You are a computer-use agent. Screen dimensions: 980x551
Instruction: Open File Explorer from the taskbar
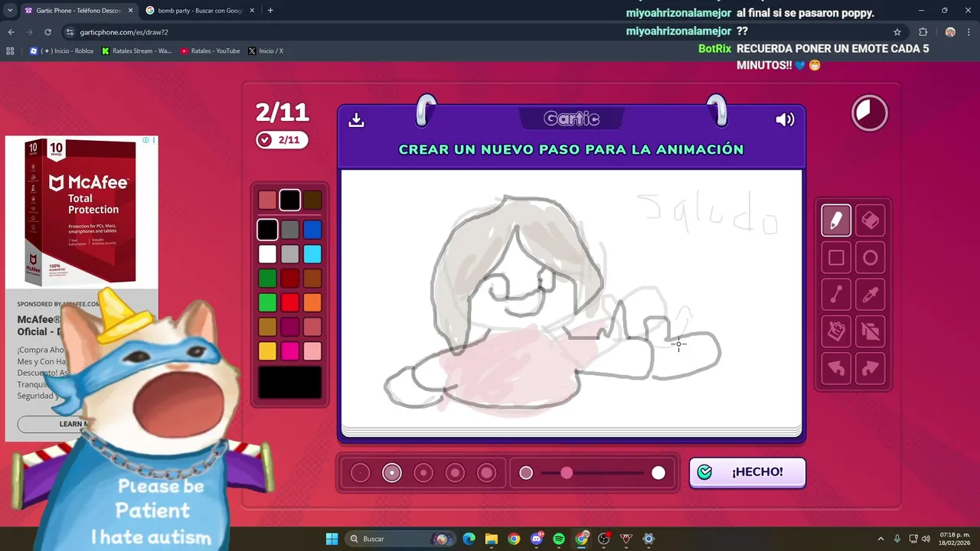(492, 539)
